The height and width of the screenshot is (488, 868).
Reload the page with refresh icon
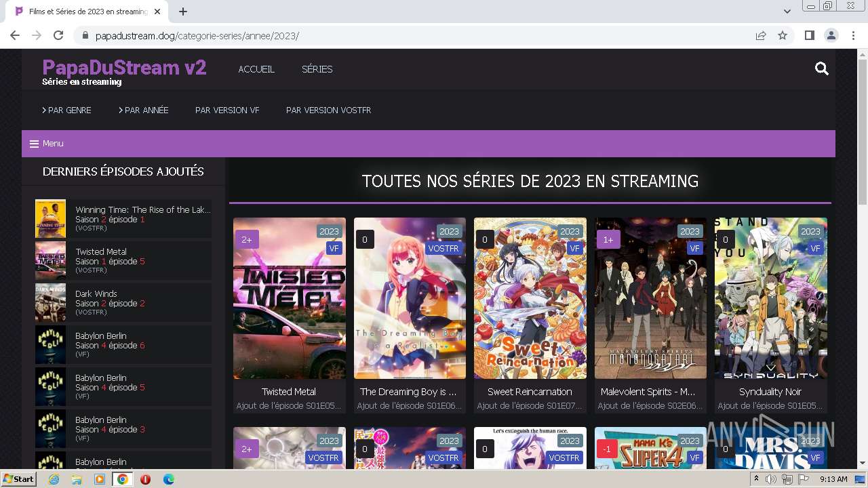point(58,35)
